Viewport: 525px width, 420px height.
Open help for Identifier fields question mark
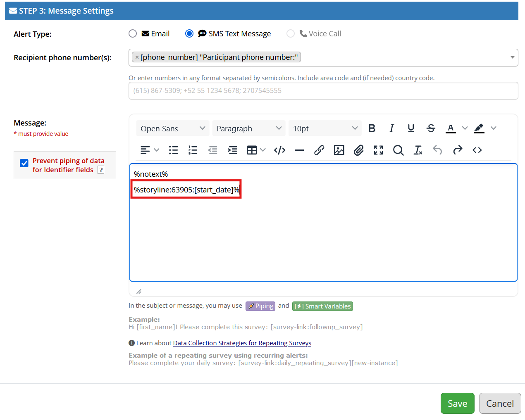(101, 170)
